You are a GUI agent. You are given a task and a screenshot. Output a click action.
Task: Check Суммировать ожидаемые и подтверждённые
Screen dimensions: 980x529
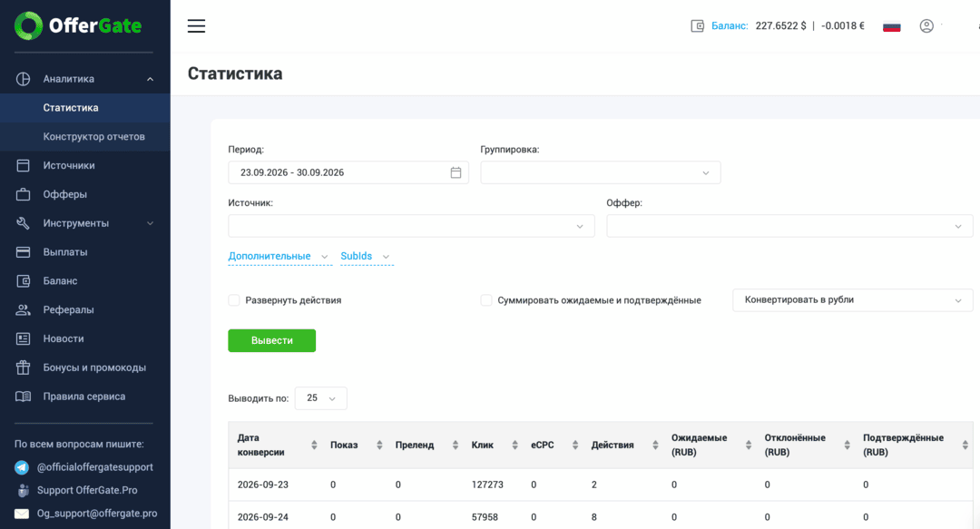coord(486,300)
